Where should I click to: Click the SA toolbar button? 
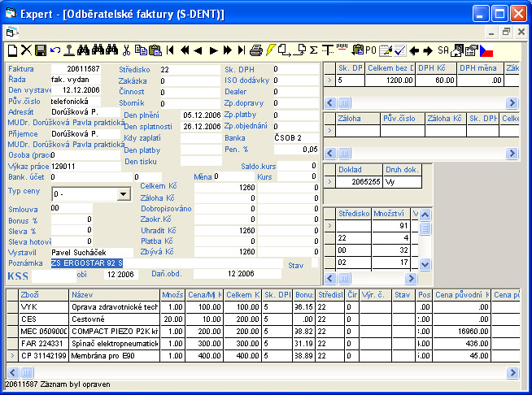(x=443, y=50)
